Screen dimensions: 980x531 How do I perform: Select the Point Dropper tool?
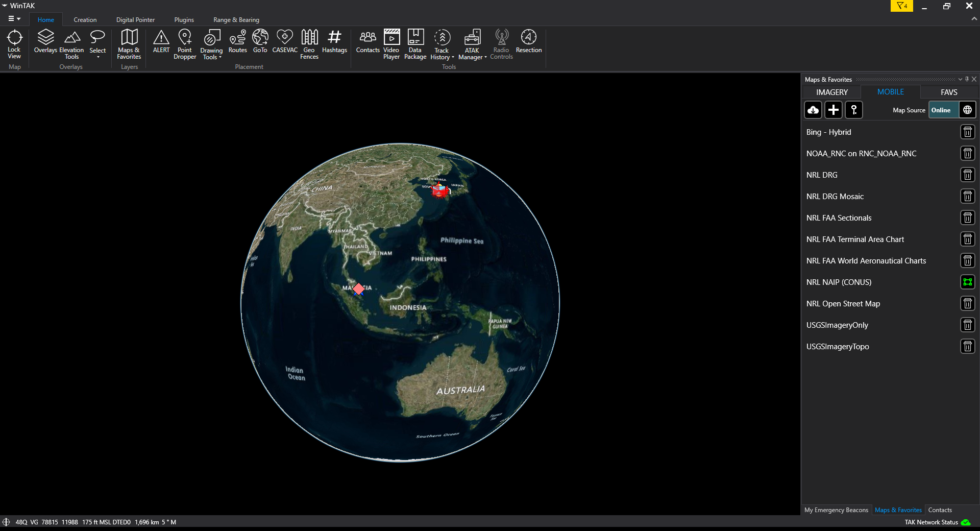[x=185, y=44]
